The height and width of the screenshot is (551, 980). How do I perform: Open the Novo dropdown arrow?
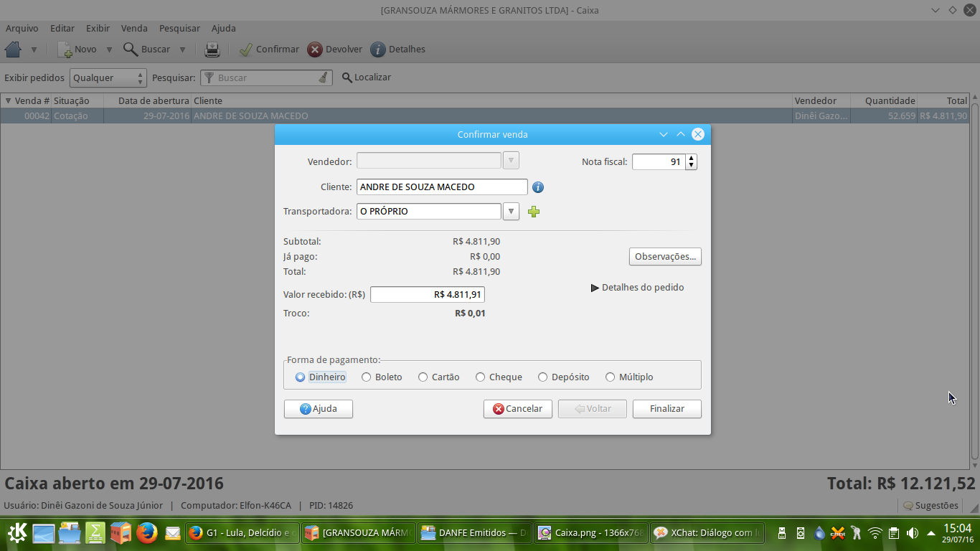pos(109,50)
